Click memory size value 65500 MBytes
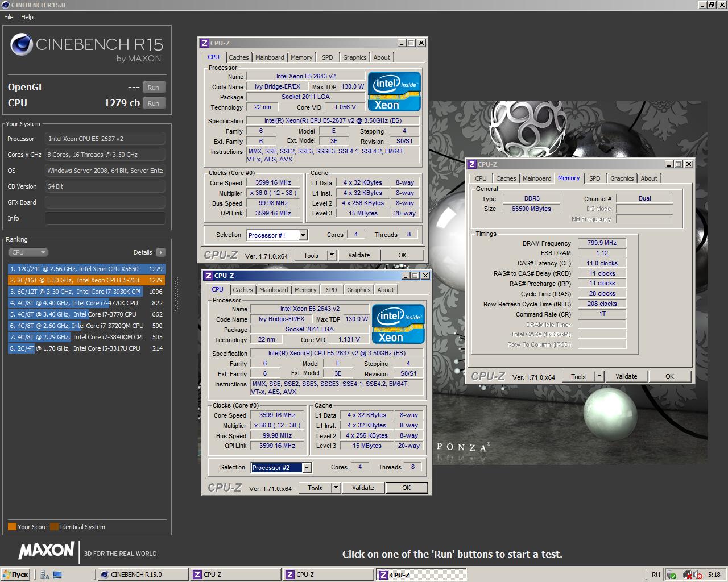 pyautogui.click(x=531, y=209)
